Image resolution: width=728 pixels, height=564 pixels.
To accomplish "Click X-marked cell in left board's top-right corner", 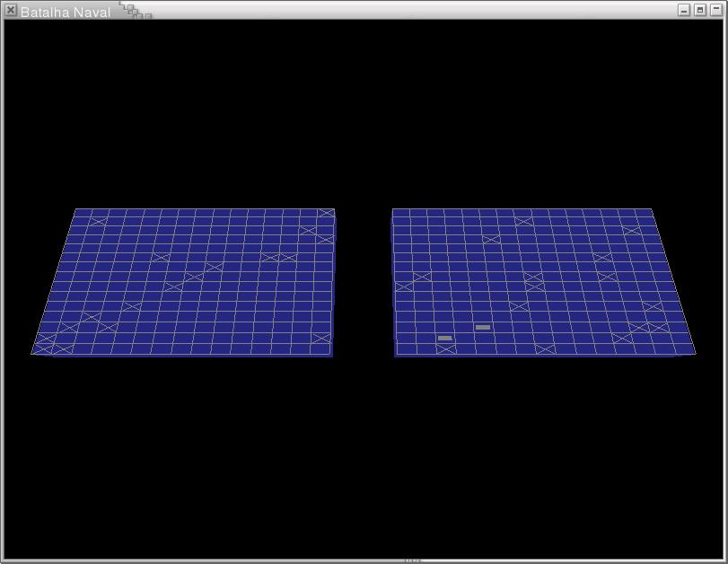I will point(327,213).
